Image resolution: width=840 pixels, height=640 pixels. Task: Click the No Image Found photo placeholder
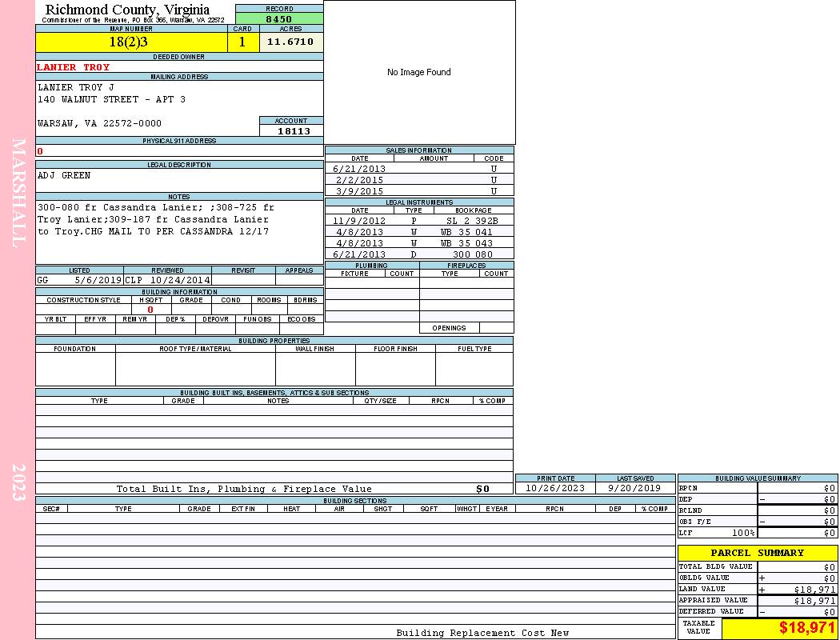coord(419,72)
